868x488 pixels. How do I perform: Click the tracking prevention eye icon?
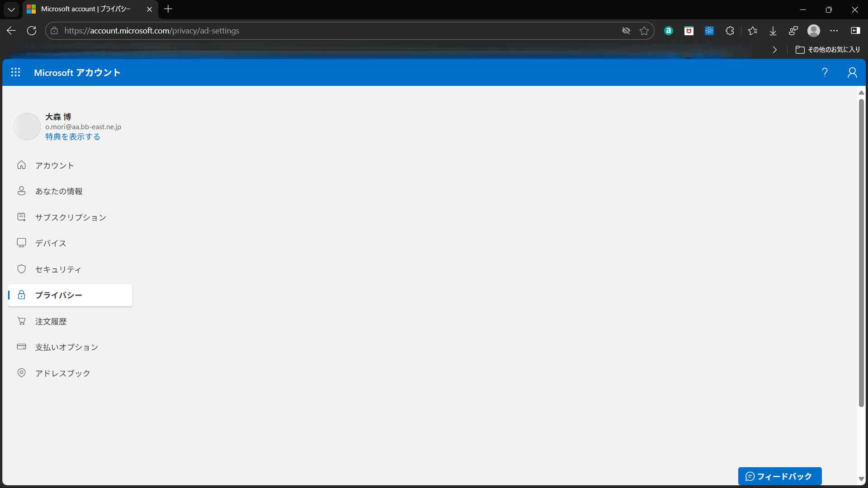[x=626, y=31]
